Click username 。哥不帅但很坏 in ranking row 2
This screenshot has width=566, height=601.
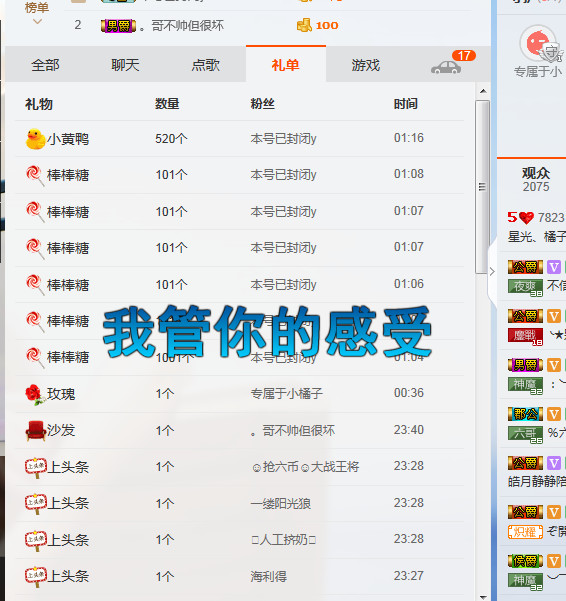(x=182, y=26)
